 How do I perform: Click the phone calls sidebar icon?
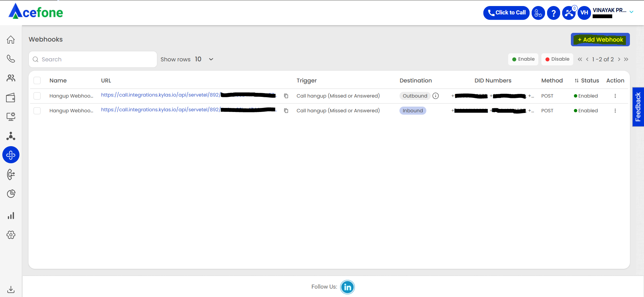coord(11,59)
